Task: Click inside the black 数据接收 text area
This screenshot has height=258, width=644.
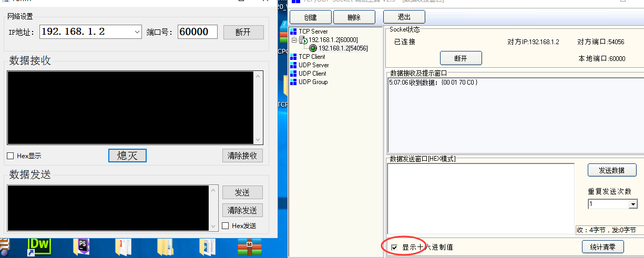Action: click(x=130, y=108)
